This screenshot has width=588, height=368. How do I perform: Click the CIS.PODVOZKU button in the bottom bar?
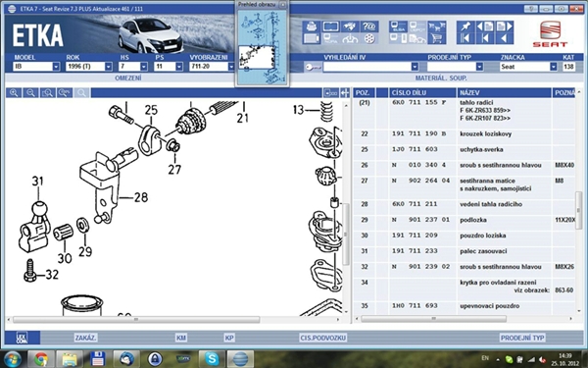322,338
